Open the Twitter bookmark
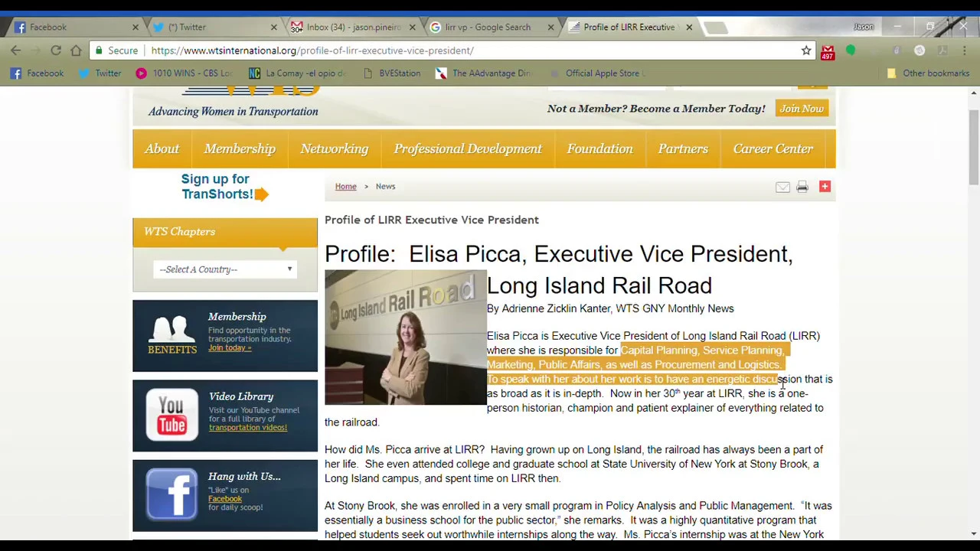Viewport: 980px width, 551px height. (100, 73)
